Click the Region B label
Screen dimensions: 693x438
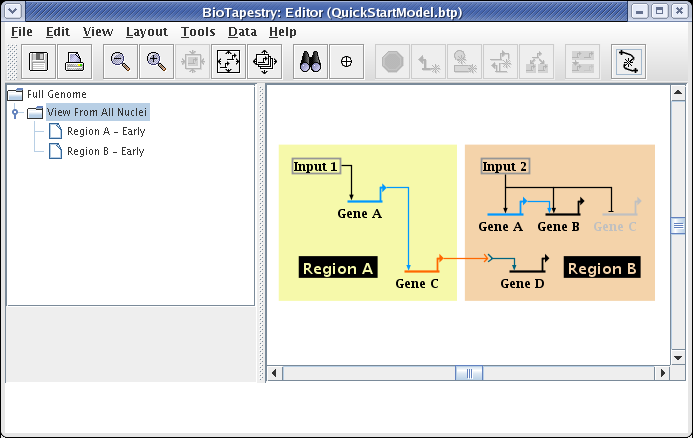[x=602, y=268]
